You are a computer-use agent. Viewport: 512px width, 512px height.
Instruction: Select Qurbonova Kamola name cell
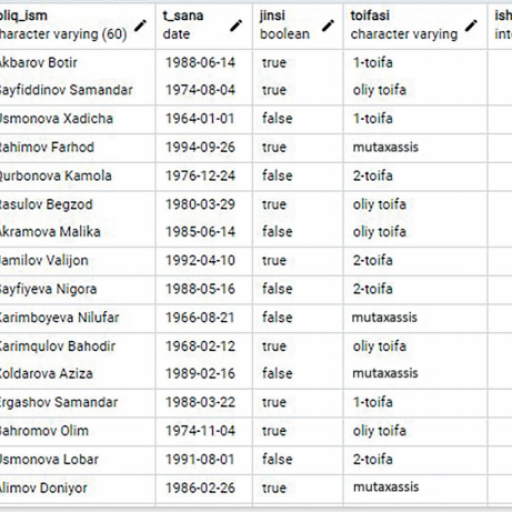point(77,176)
